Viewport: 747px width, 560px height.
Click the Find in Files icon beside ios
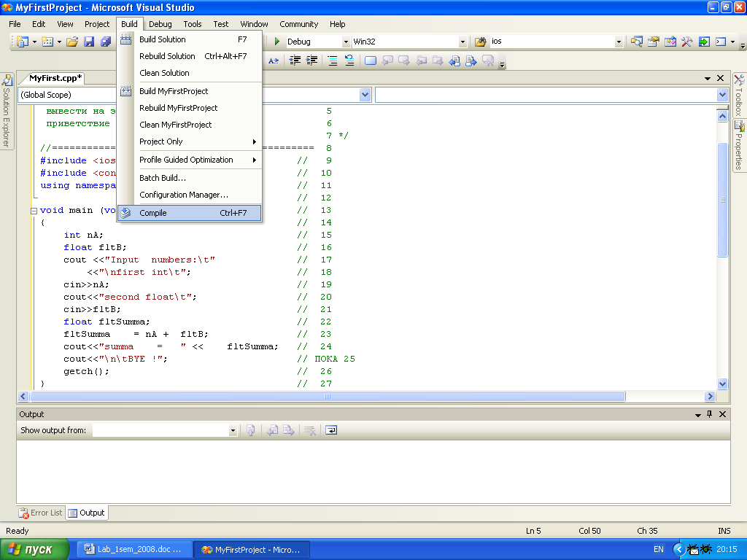pos(480,42)
